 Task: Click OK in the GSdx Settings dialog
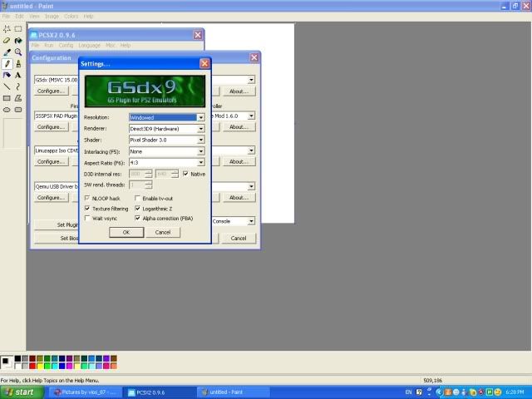tap(126, 233)
